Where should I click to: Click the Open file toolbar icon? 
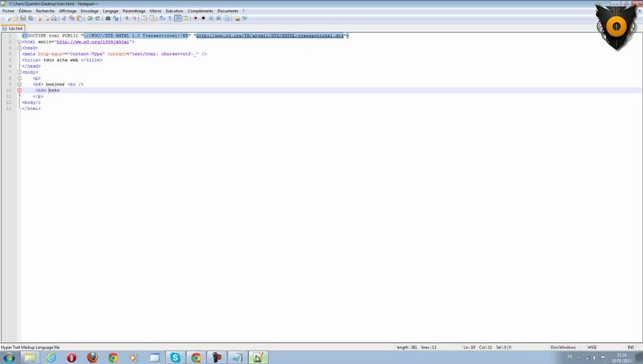[15, 18]
